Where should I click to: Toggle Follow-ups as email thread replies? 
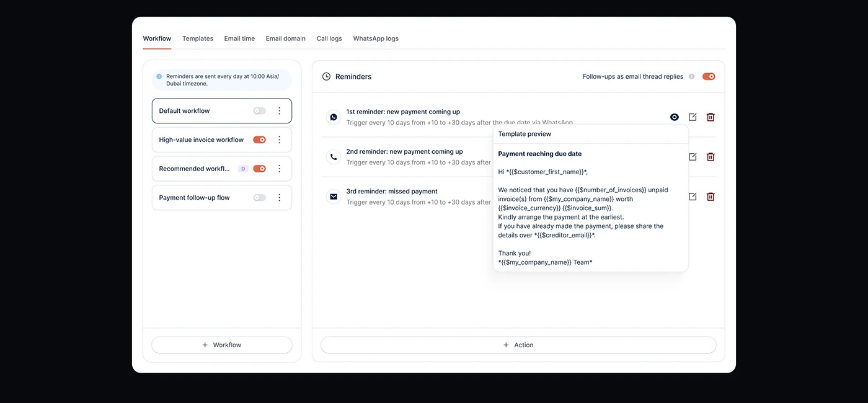709,77
